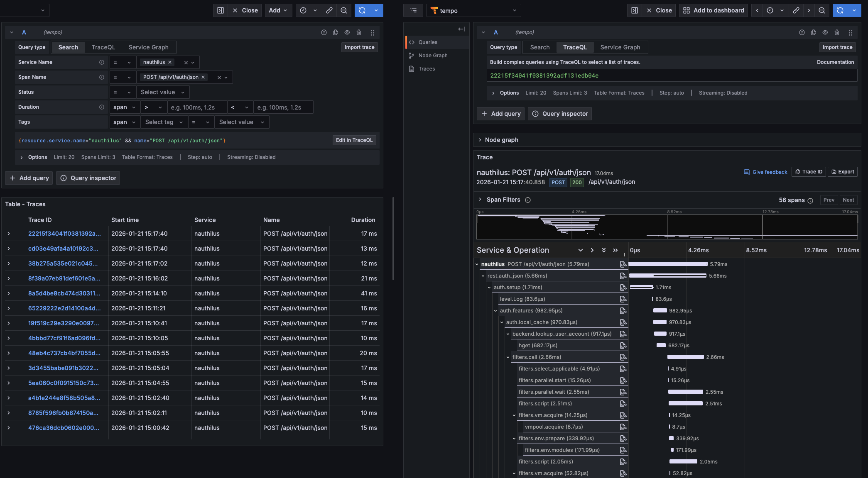The image size is (868, 478).
Task: Click inside the span overview minimap
Action: (x=664, y=227)
